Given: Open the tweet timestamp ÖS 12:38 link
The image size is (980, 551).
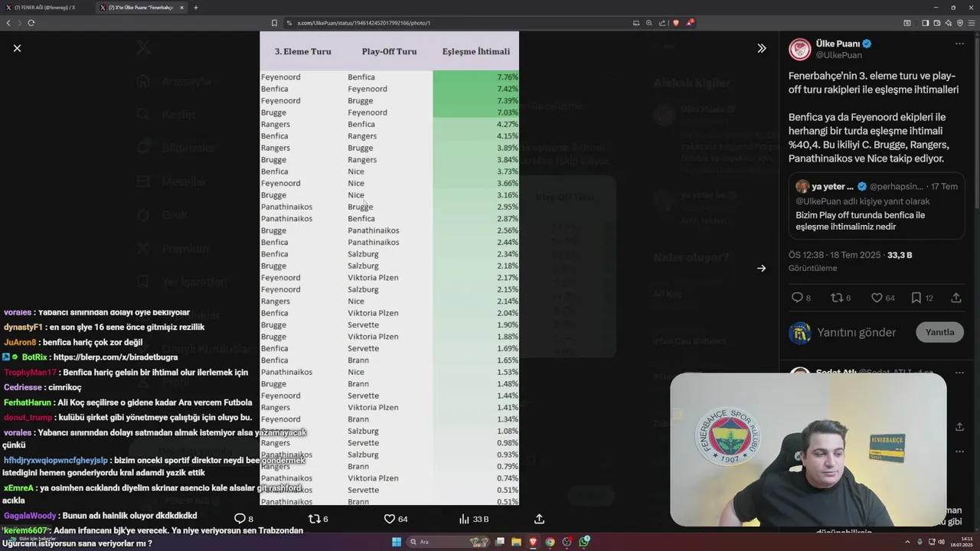Looking at the screenshot, I should click(835, 255).
